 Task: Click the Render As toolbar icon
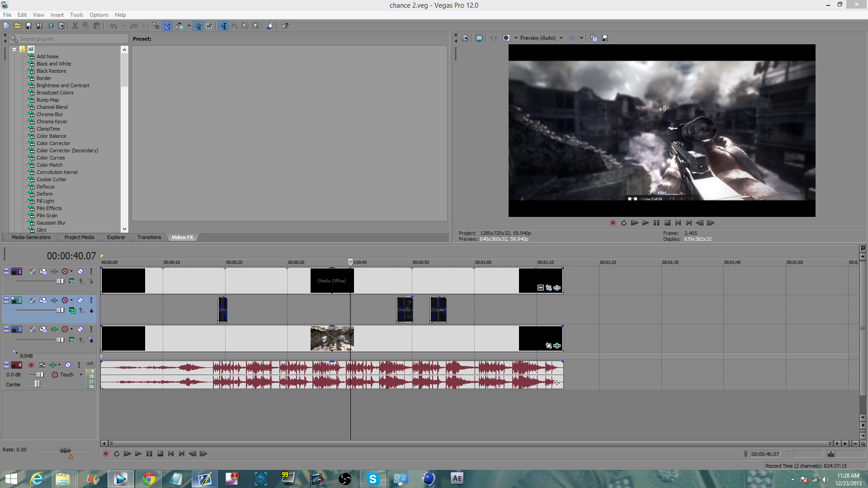pos(50,26)
